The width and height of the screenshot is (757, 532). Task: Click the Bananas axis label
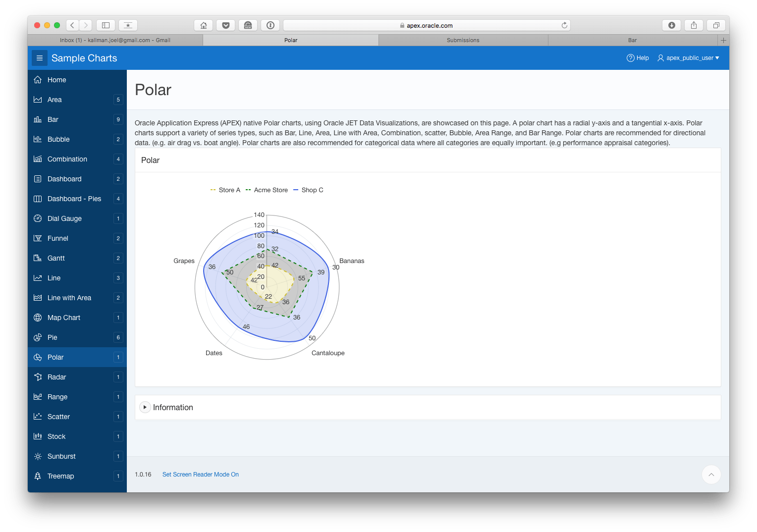point(352,261)
